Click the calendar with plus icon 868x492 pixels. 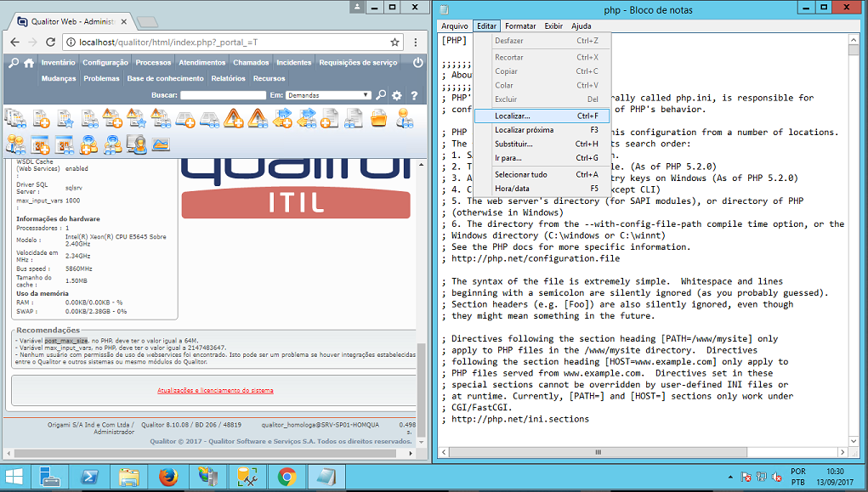click(x=41, y=144)
